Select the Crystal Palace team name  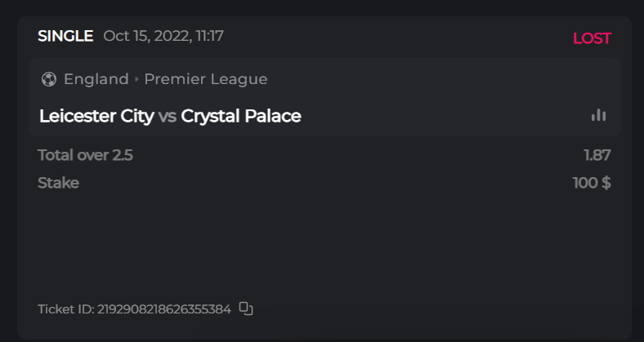241,116
